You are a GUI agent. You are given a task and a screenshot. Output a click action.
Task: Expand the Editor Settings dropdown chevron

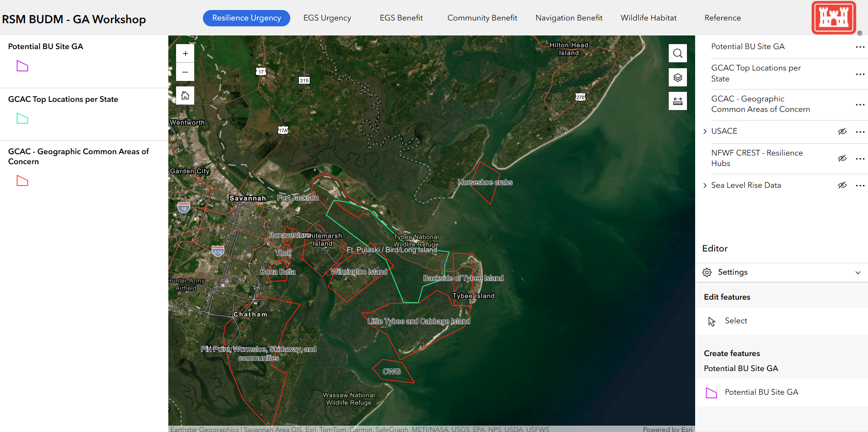858,272
